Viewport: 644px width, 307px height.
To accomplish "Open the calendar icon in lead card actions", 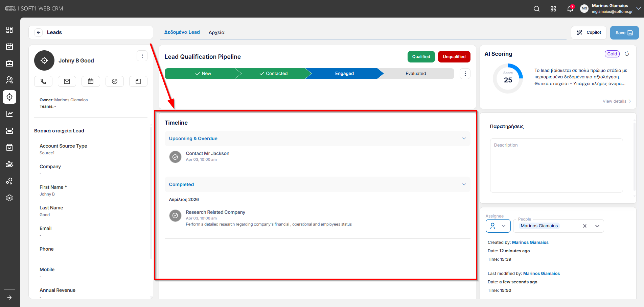I will click(x=91, y=81).
